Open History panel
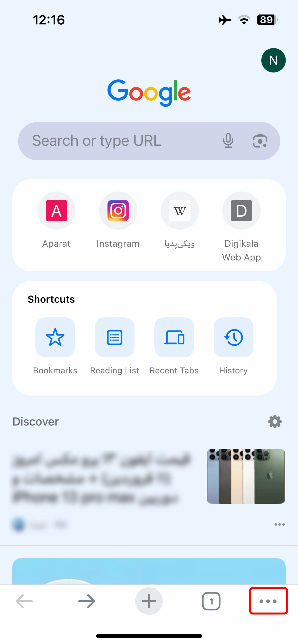 [x=233, y=337]
